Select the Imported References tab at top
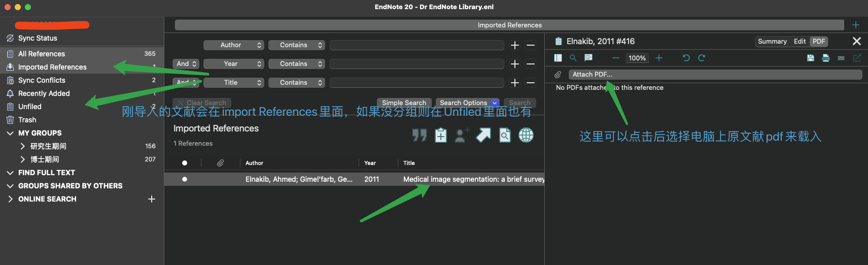 (x=509, y=25)
